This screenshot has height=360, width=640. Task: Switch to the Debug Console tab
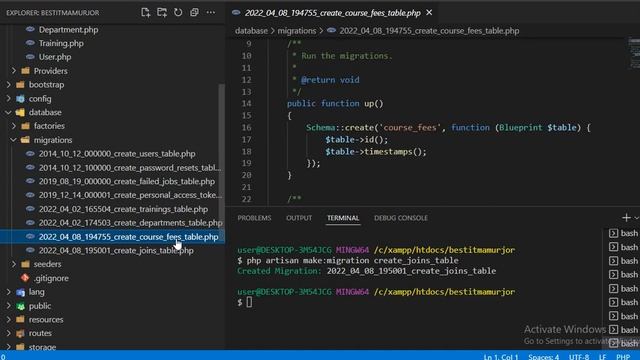(x=401, y=218)
